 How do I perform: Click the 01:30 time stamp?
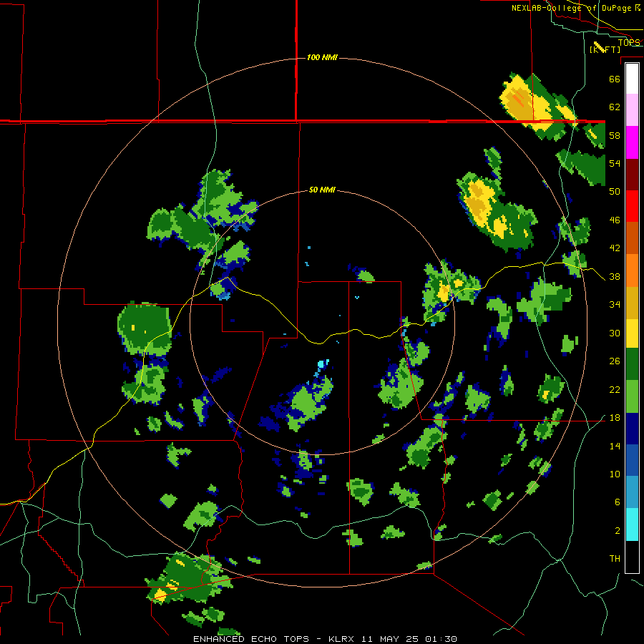click(x=441, y=639)
